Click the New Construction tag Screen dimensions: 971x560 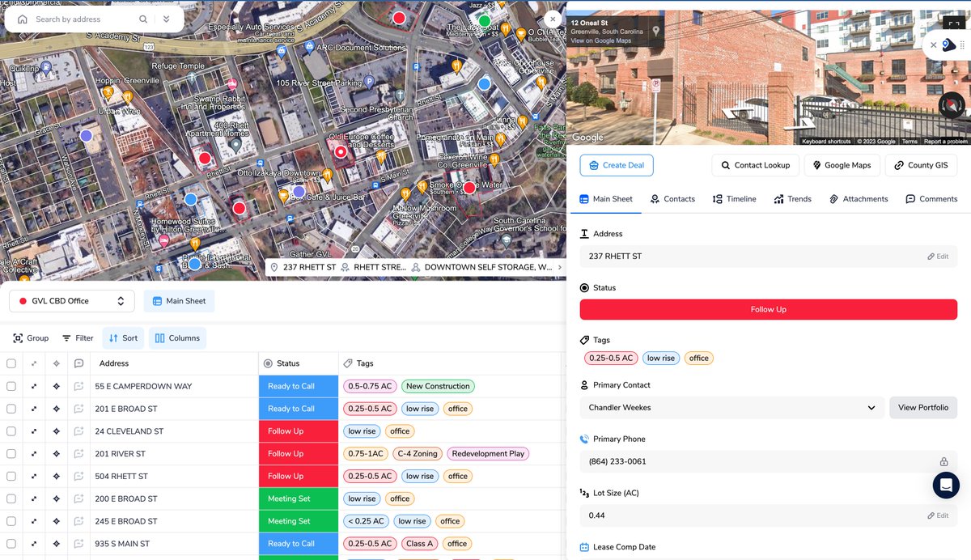438,386
